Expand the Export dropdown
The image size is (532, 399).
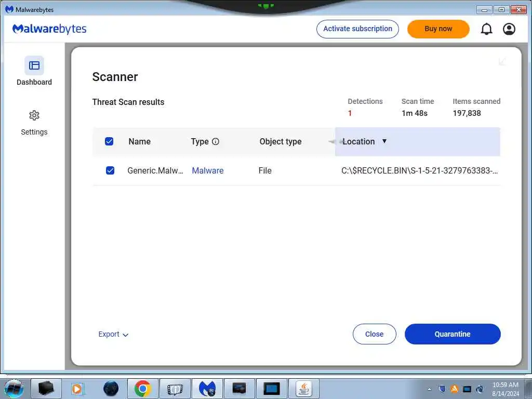point(113,334)
